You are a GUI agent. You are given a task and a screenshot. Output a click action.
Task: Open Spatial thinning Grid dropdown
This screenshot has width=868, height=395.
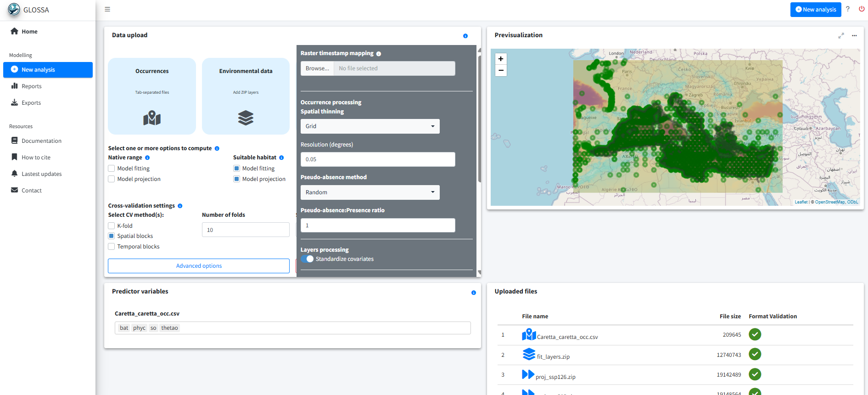click(370, 126)
